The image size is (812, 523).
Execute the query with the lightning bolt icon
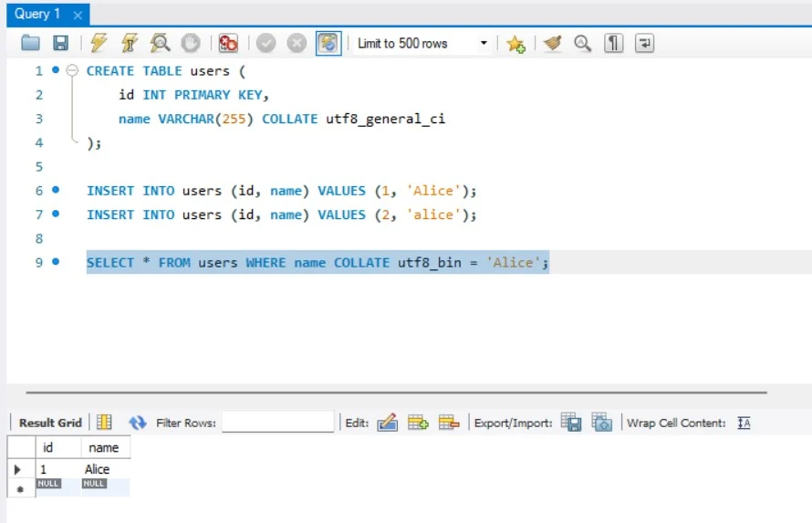[x=99, y=43]
